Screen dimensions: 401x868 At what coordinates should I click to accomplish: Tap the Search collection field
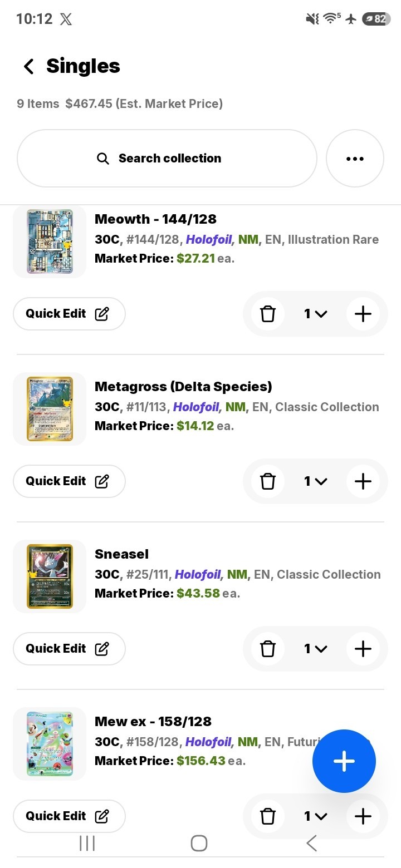(x=167, y=159)
